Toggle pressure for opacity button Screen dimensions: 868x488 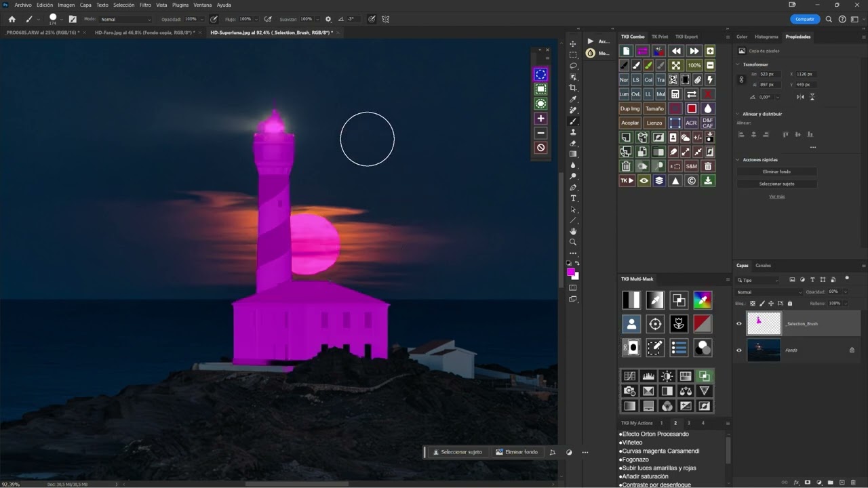click(214, 19)
